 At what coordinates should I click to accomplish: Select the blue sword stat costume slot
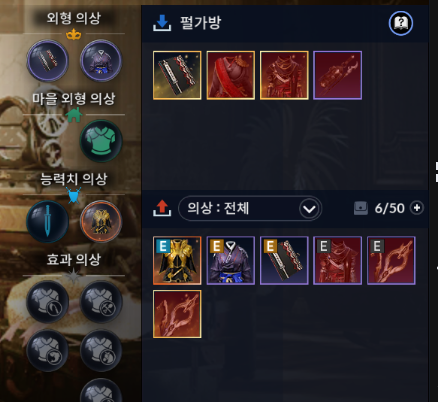click(x=47, y=221)
